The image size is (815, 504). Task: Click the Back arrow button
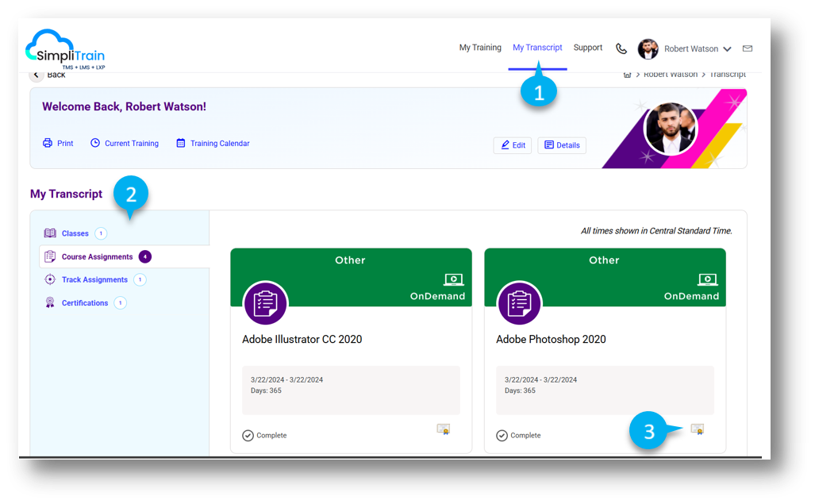coord(37,75)
